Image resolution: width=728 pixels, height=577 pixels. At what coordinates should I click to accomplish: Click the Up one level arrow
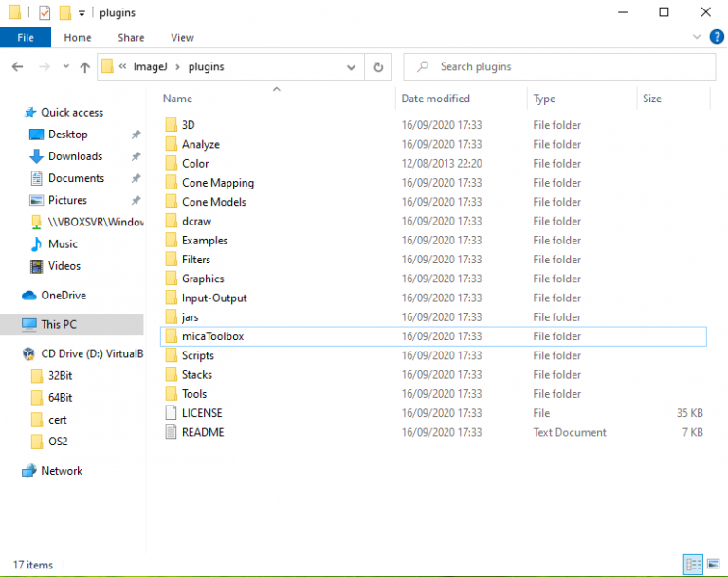pos(85,67)
